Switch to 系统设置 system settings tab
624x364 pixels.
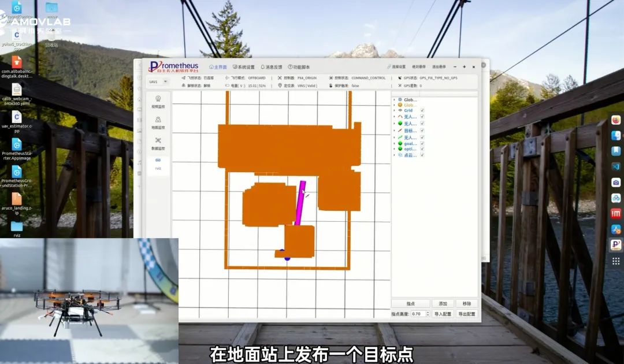[243, 67]
